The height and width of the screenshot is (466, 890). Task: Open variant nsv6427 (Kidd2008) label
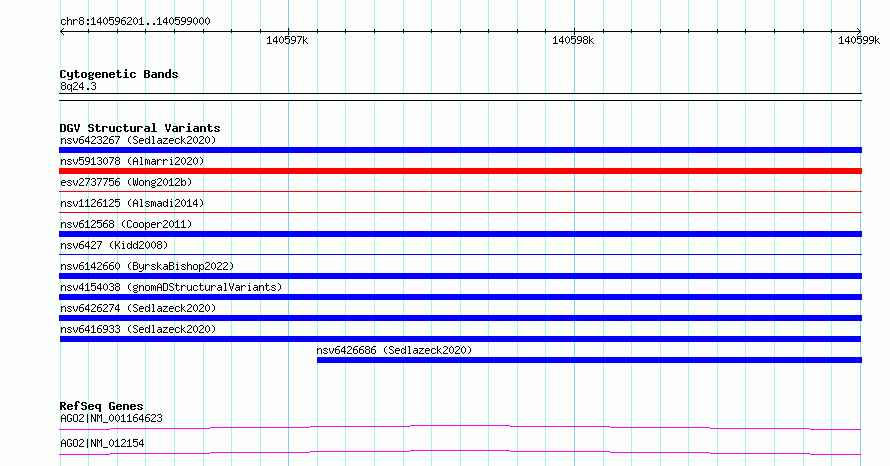tap(114, 245)
